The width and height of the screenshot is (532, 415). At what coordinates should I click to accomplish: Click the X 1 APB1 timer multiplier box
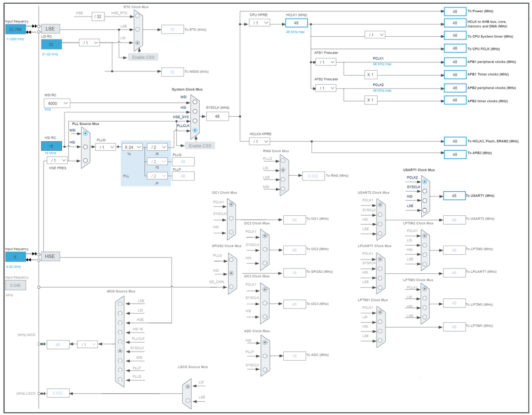[x=370, y=75]
